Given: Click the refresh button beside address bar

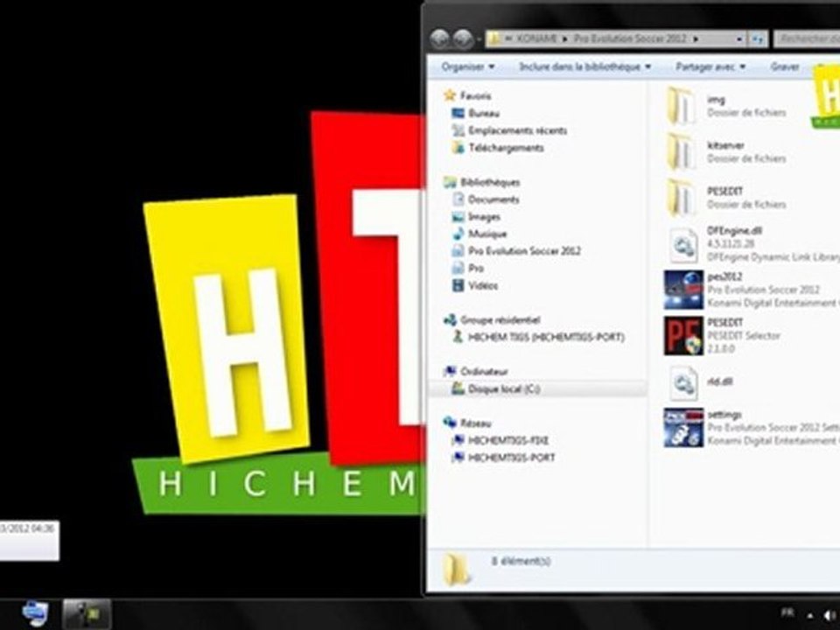Looking at the screenshot, I should point(758,39).
